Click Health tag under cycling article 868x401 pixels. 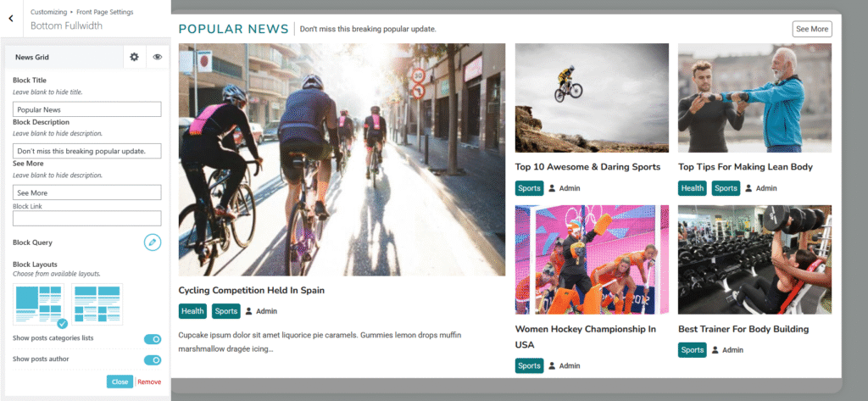(x=192, y=311)
